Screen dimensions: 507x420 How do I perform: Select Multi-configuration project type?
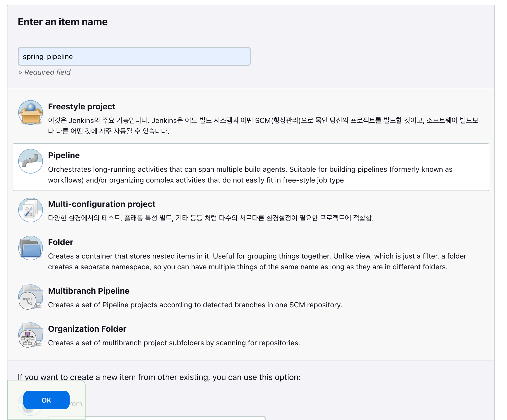101,204
